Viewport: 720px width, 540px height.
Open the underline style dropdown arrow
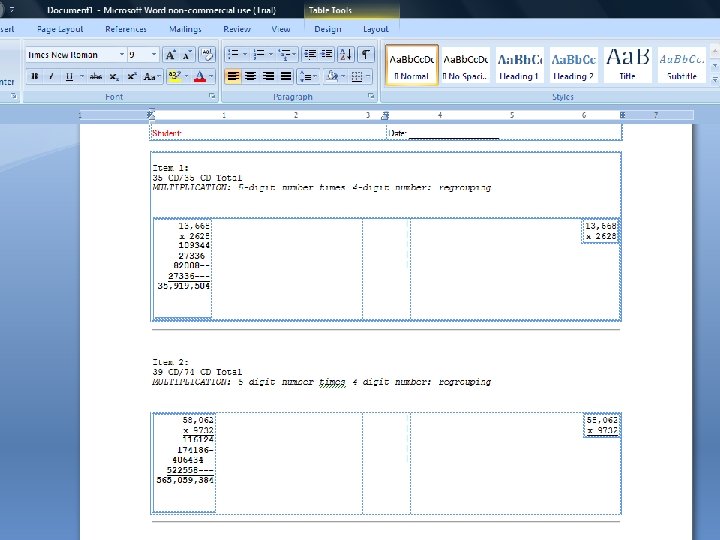[82, 76]
